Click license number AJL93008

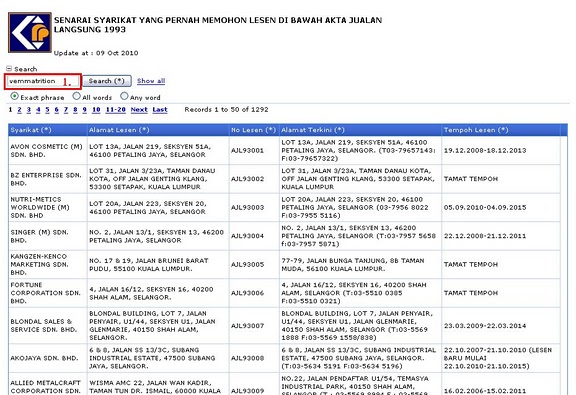248,358
